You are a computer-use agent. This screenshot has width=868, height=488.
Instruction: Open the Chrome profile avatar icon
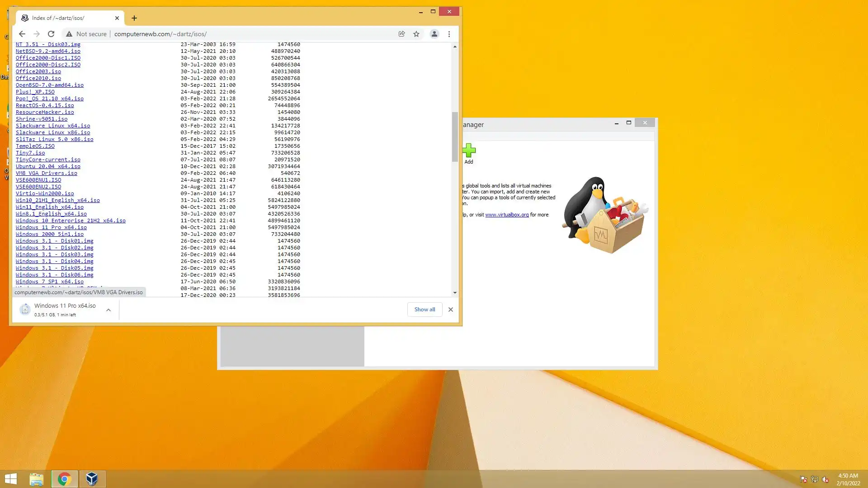pyautogui.click(x=434, y=34)
